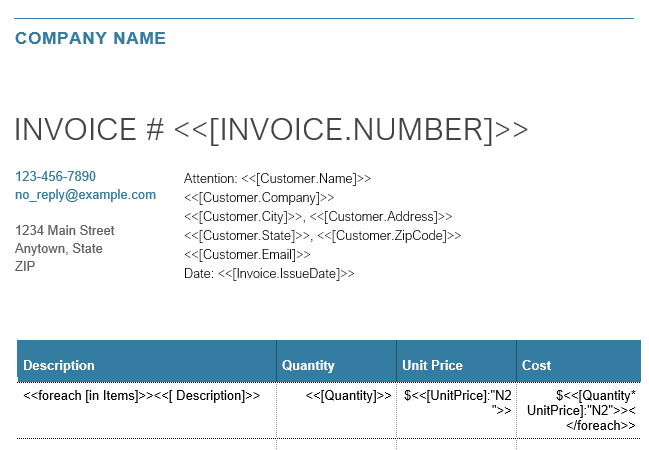Click the Anytown, State address line
Viewport: 649px width, 450px height.
tap(58, 248)
